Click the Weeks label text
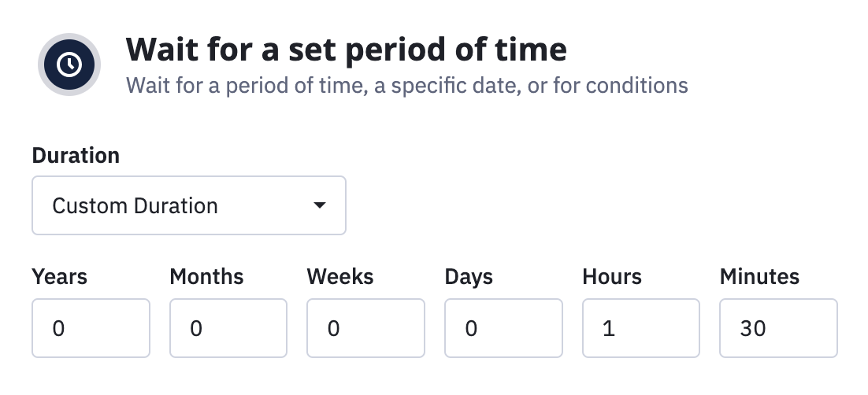Image resolution: width=868 pixels, height=395 pixels. (x=340, y=277)
